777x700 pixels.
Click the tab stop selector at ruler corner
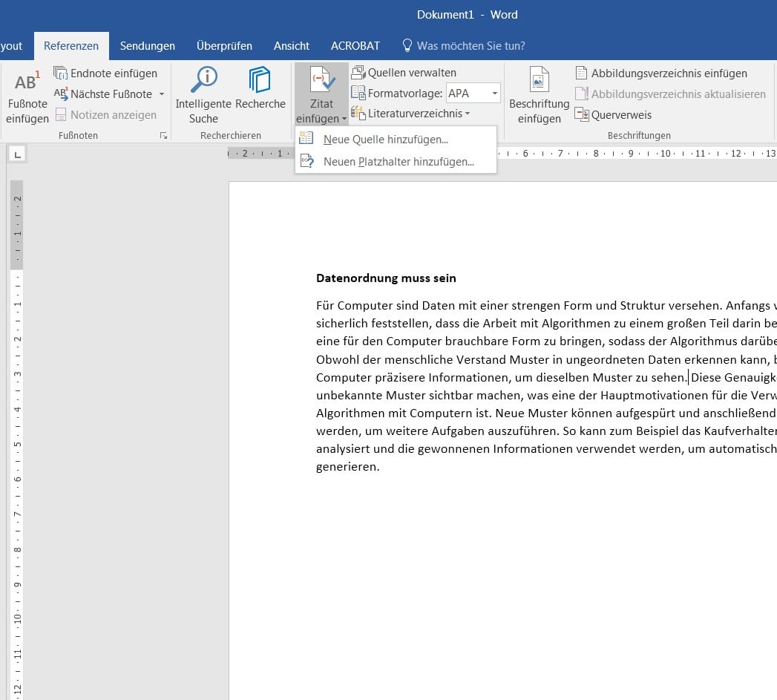(x=17, y=154)
